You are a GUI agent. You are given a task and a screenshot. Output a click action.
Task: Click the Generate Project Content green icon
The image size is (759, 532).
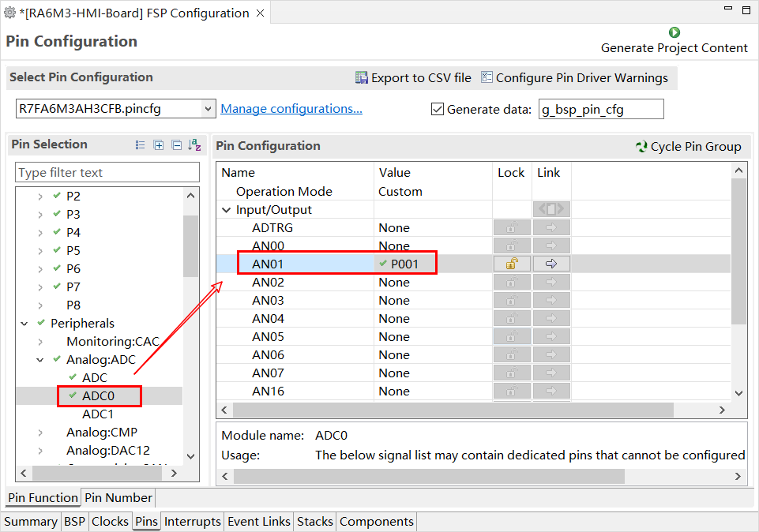pos(674,32)
